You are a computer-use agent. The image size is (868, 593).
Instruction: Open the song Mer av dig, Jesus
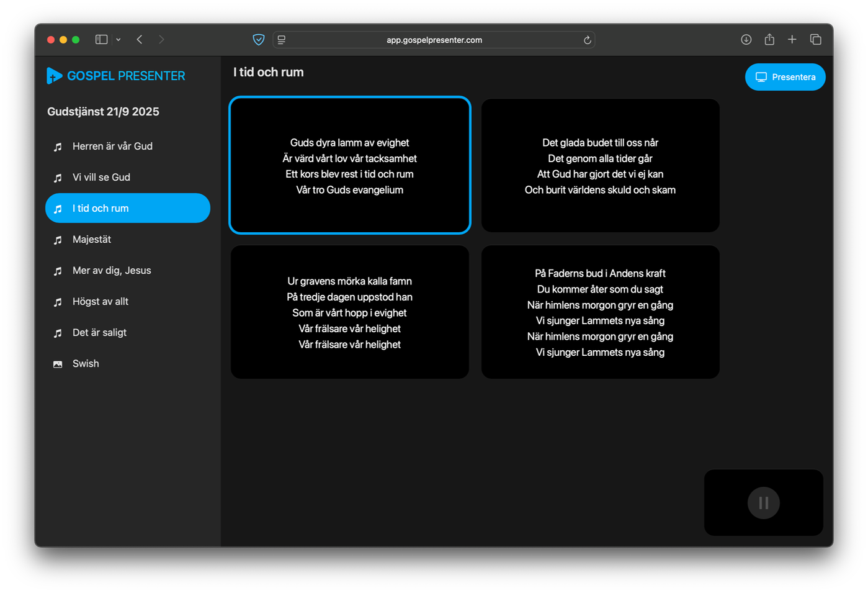click(112, 271)
